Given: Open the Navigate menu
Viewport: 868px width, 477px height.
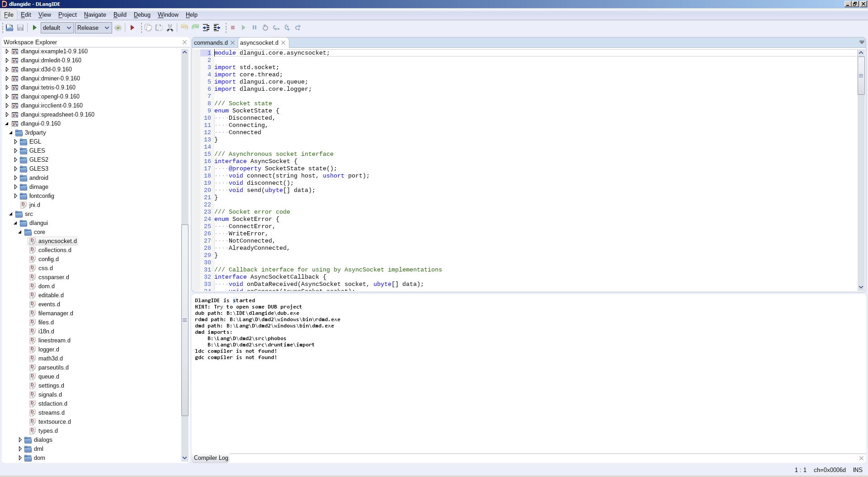Looking at the screenshot, I should 95,14.
